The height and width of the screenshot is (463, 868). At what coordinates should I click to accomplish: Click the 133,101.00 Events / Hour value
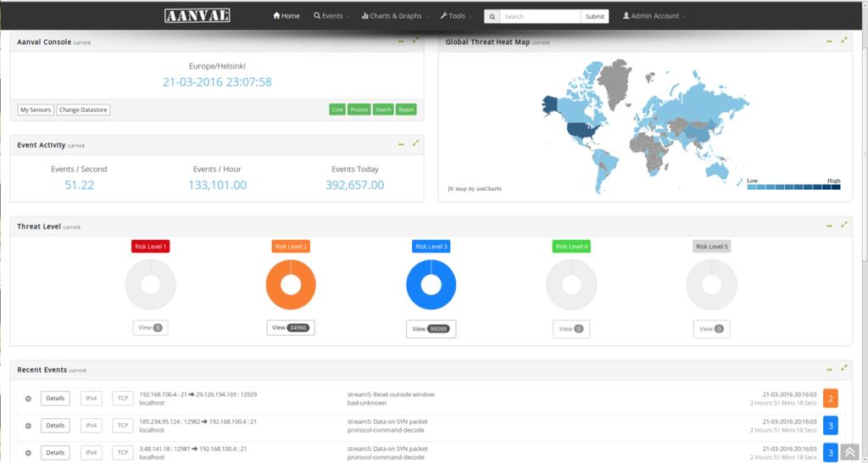click(x=218, y=185)
